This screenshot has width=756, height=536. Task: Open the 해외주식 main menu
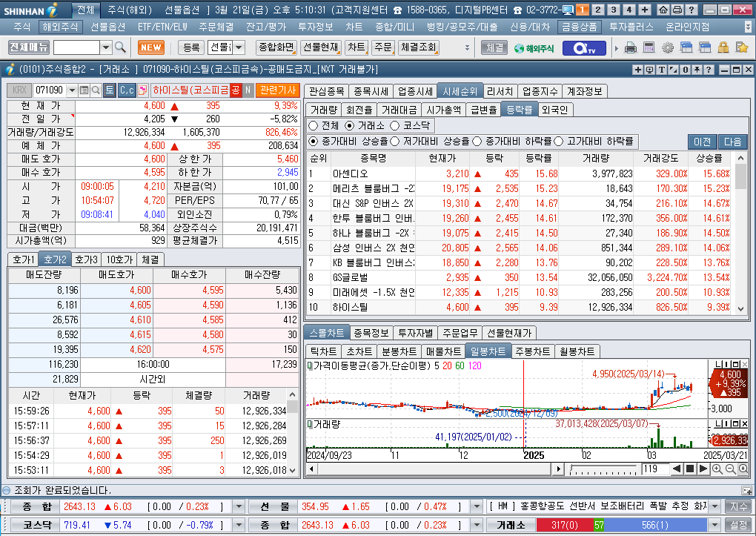pyautogui.click(x=60, y=27)
